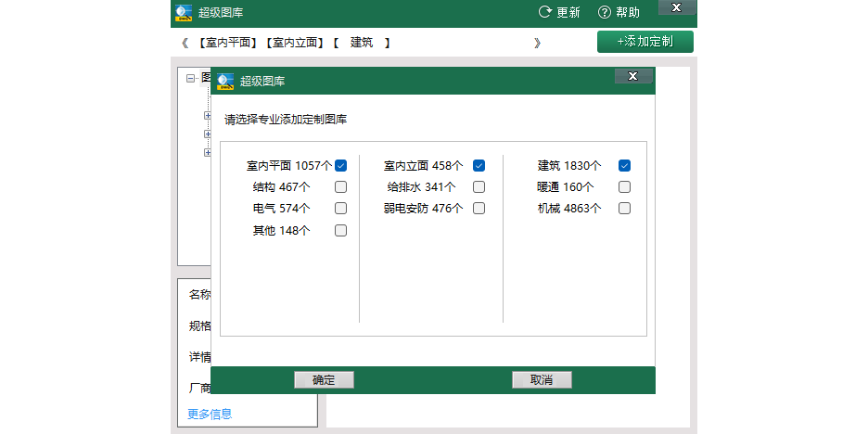Screen dimensions: 868x434
Task: Click the refresh icon beside 更新
Action: click(545, 12)
